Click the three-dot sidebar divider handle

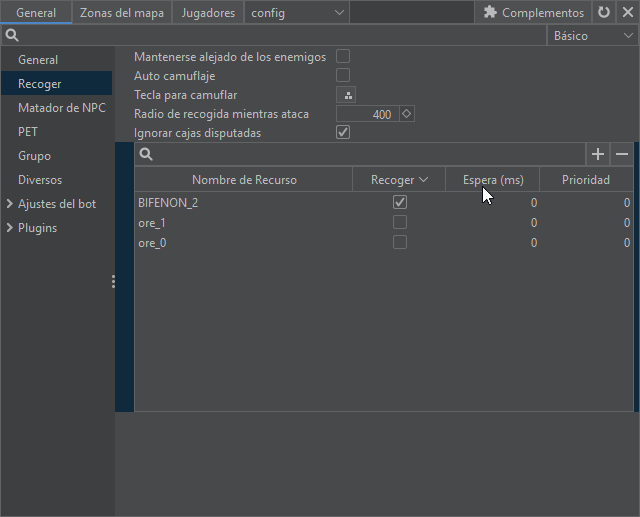click(113, 282)
